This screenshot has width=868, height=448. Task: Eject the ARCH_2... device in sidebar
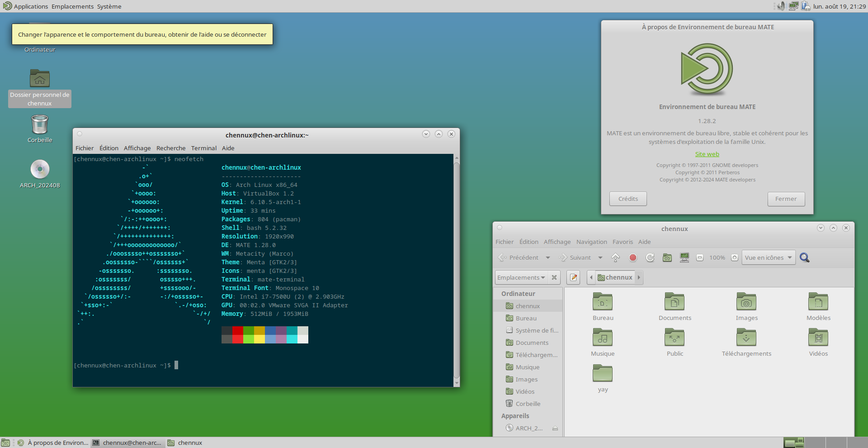pos(555,428)
